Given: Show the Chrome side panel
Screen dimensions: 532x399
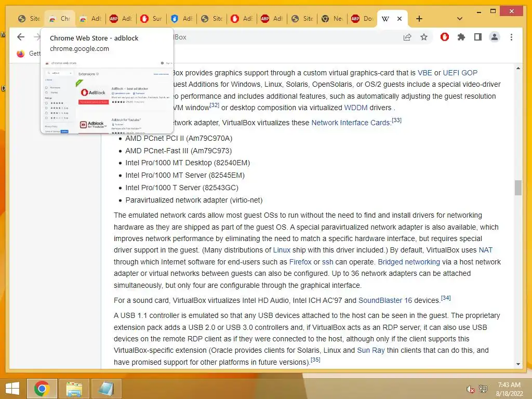Looking at the screenshot, I should [x=478, y=37].
